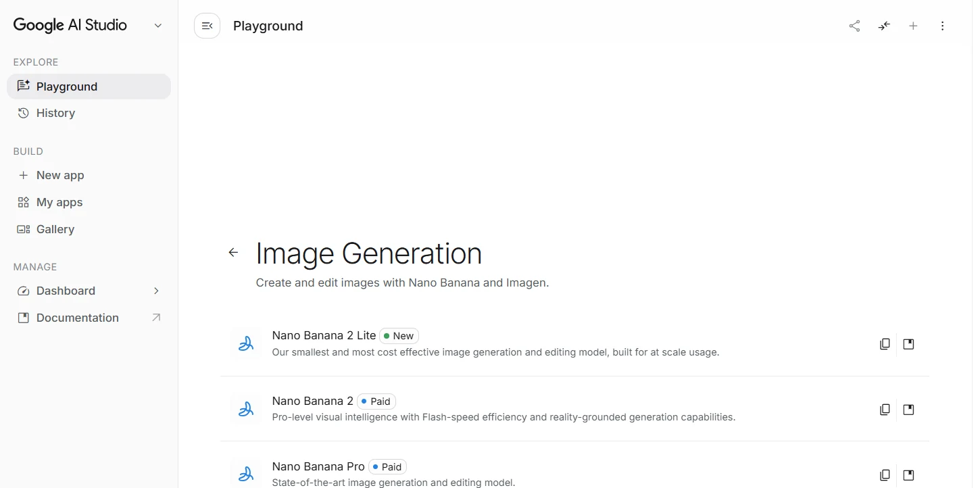Open docs icon for Nano Banana 2 Lite
The width and height of the screenshot is (980, 488).
click(x=908, y=344)
